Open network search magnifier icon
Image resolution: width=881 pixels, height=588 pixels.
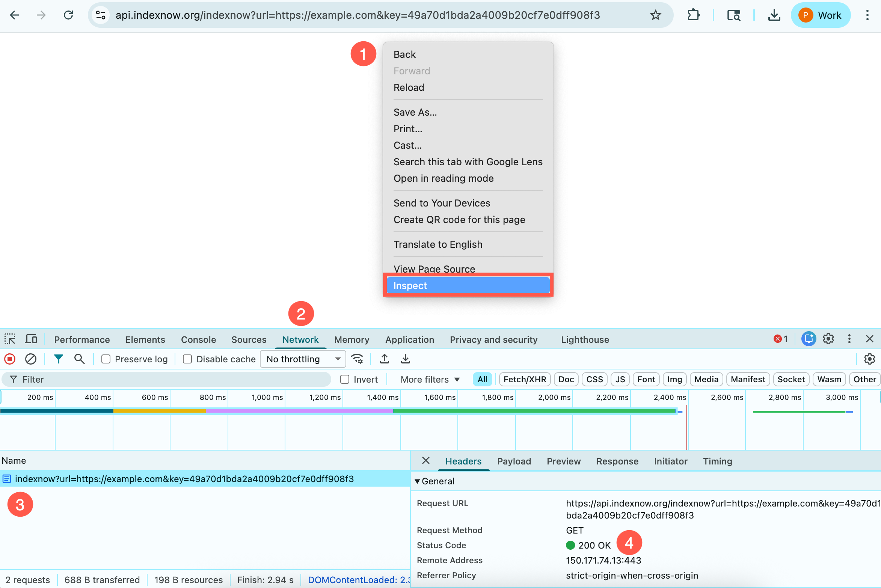(x=79, y=359)
